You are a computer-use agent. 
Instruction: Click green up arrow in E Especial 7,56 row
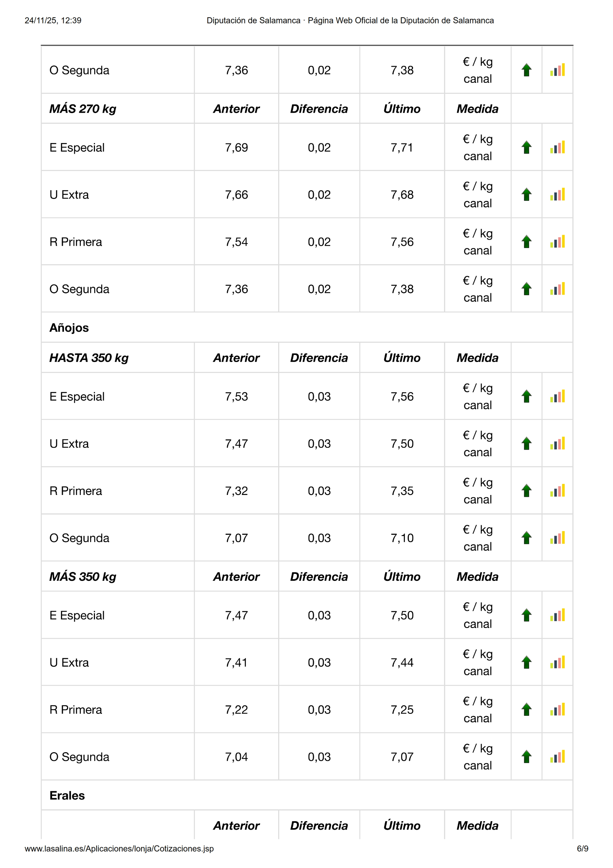526,396
